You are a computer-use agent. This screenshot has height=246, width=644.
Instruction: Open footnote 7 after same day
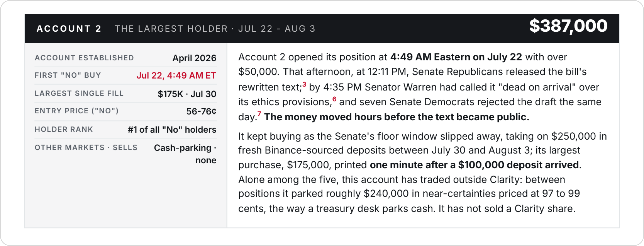pos(259,114)
